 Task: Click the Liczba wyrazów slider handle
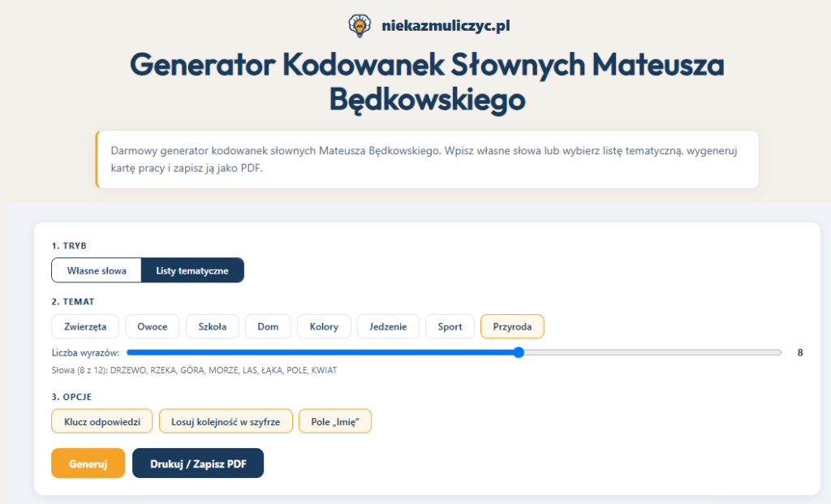[x=519, y=352]
